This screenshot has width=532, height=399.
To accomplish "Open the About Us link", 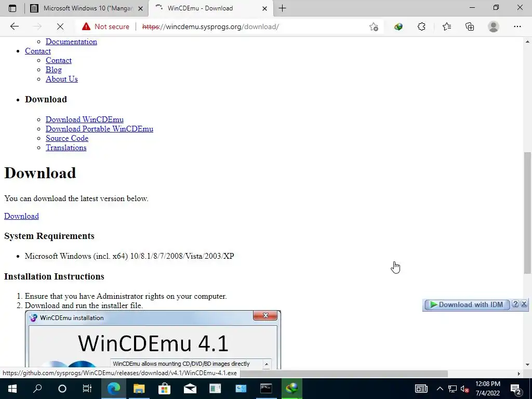I will click(62, 79).
